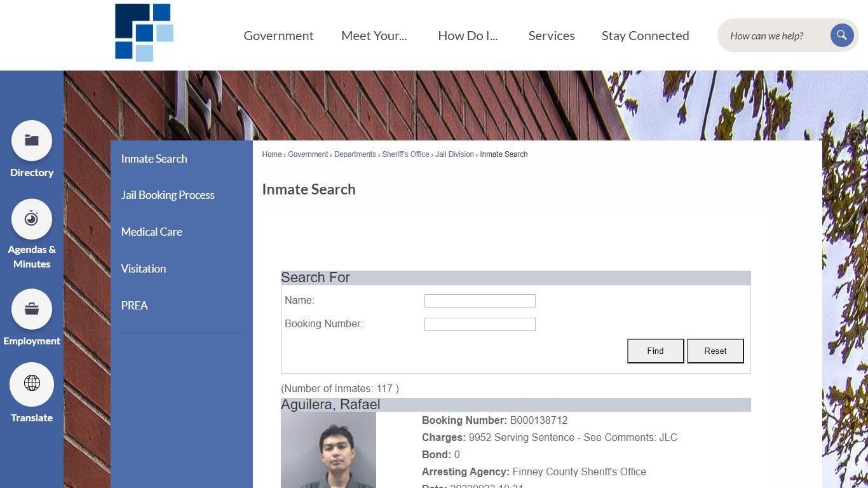This screenshot has height=488, width=868.
Task: Open Visitation page
Action: pyautogui.click(x=143, y=269)
